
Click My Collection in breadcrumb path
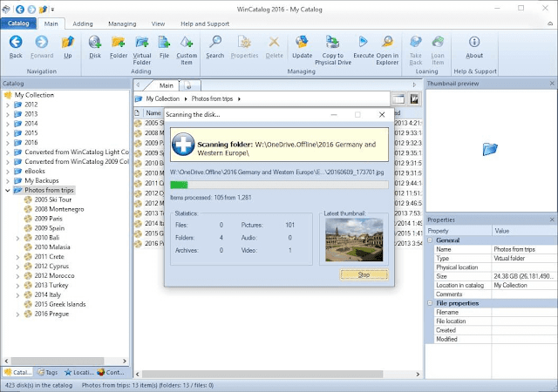pyautogui.click(x=162, y=98)
